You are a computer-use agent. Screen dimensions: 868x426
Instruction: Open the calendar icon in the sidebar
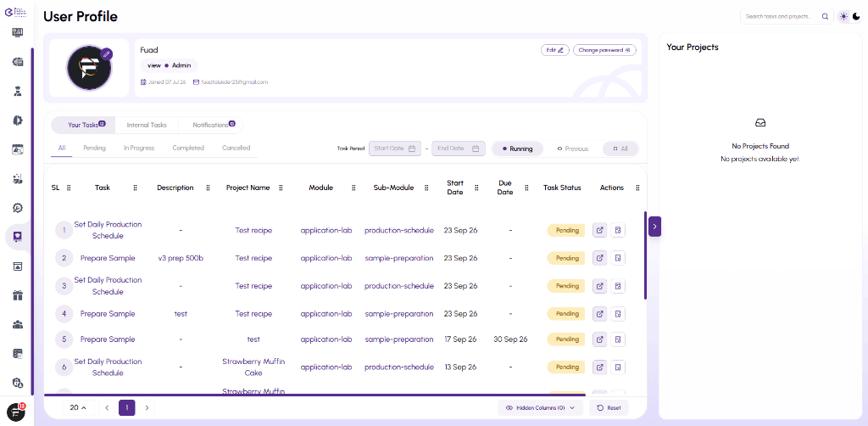coord(17,149)
